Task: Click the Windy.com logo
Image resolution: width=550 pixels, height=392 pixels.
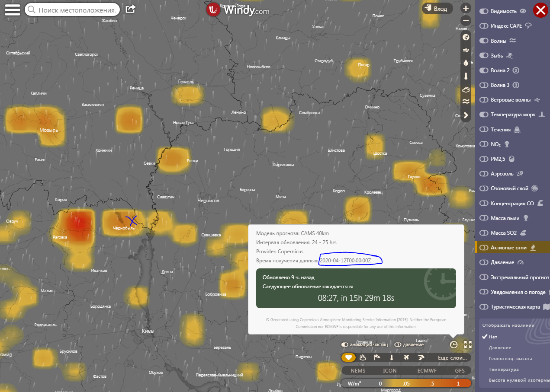Action: click(x=238, y=10)
